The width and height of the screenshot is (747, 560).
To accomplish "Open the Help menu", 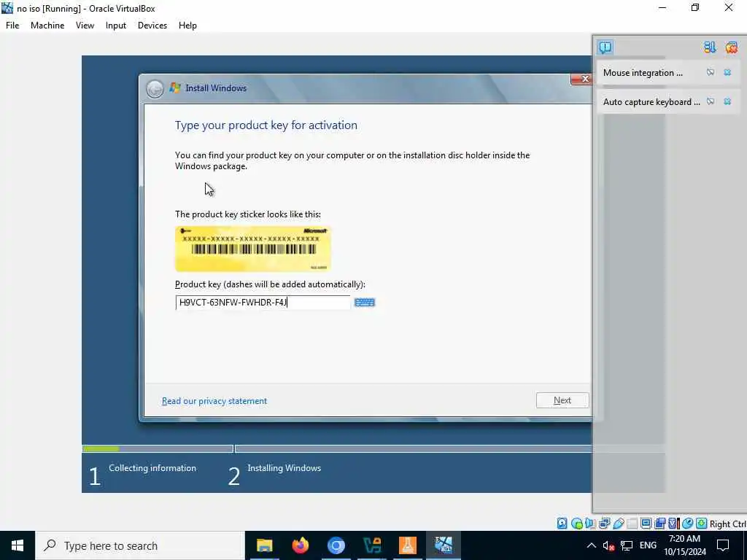I will (x=187, y=26).
